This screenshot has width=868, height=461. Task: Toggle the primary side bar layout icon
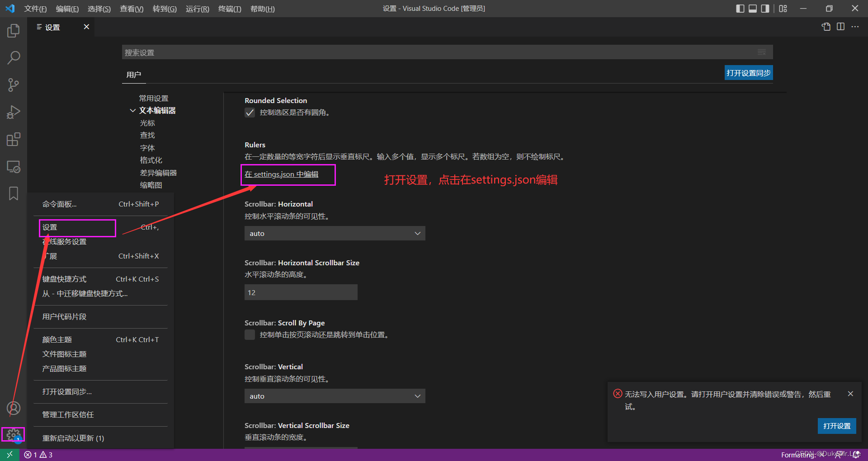pyautogui.click(x=740, y=9)
